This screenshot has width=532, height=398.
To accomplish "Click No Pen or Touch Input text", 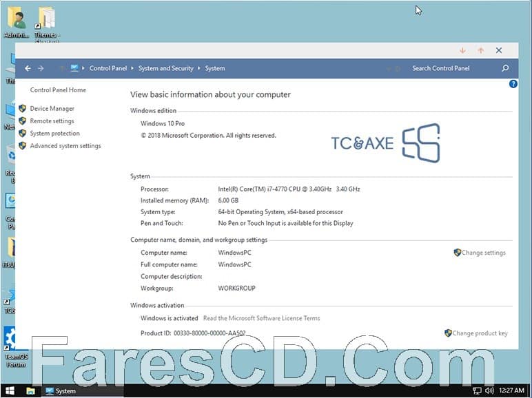I will (285, 223).
